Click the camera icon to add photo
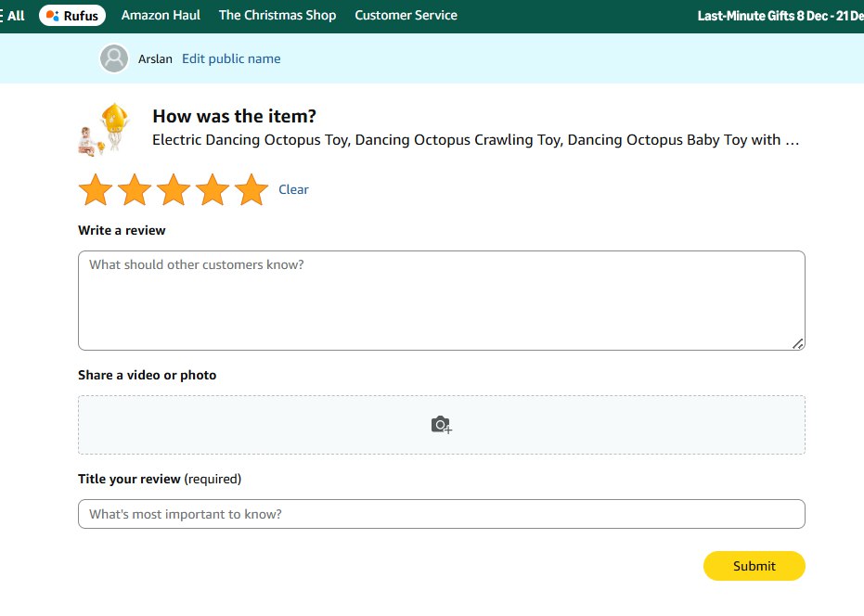The image size is (864, 616). pos(441,425)
